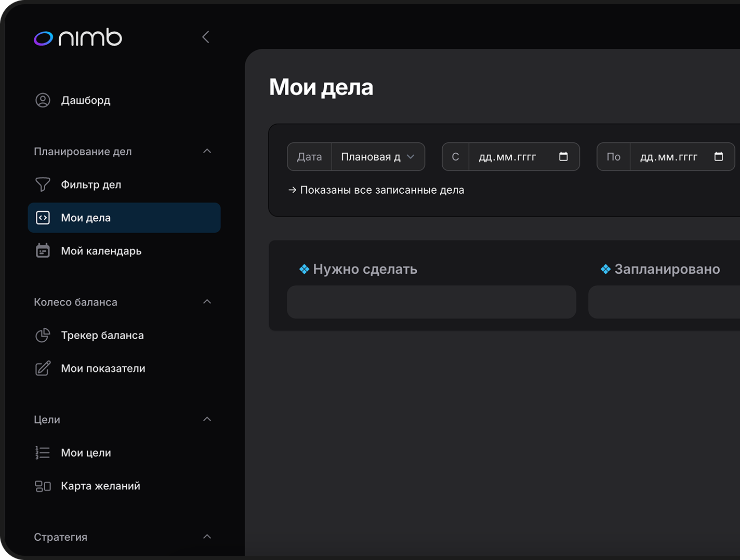The width and height of the screenshot is (740, 560).
Task: Click the Цели section label
Action: click(47, 420)
